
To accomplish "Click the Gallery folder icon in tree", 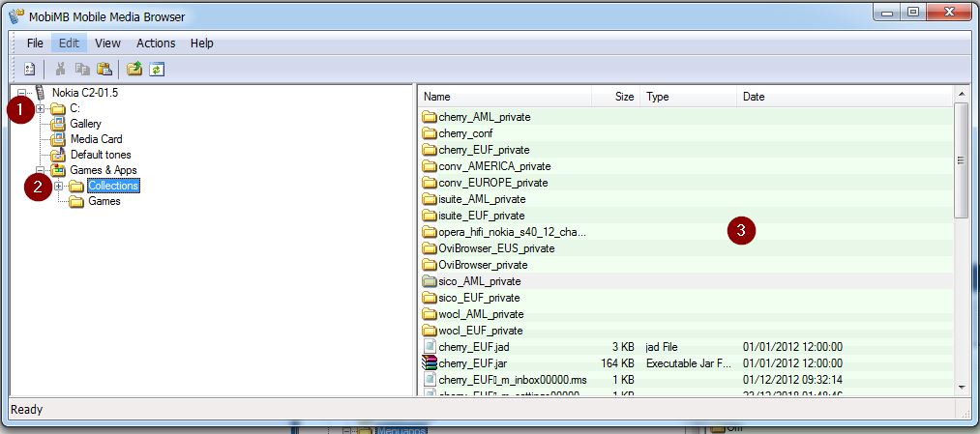I will click(58, 124).
